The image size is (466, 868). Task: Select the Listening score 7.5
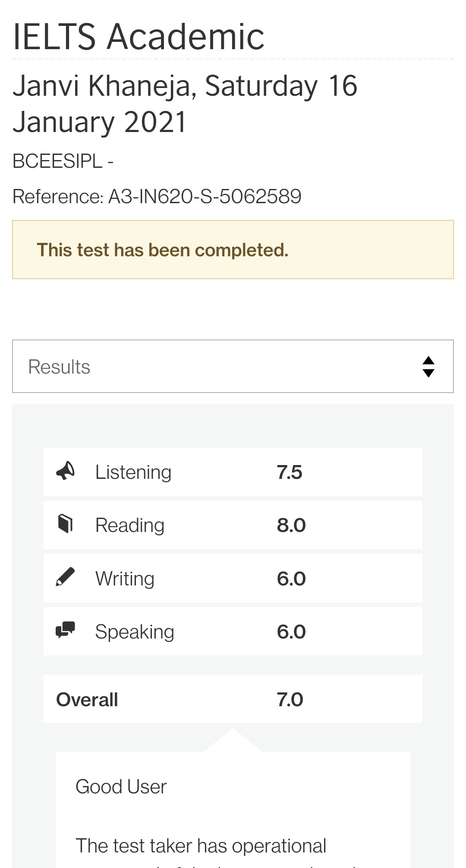(x=289, y=472)
